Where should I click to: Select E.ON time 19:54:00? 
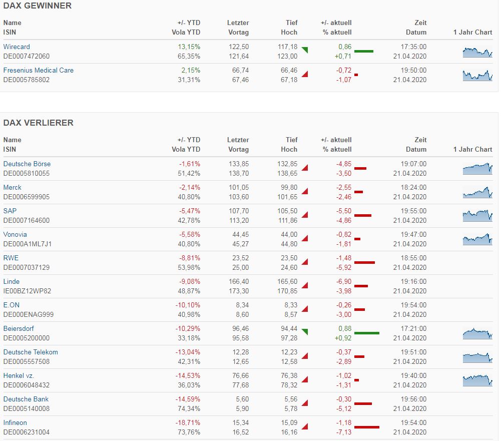pyautogui.click(x=413, y=305)
